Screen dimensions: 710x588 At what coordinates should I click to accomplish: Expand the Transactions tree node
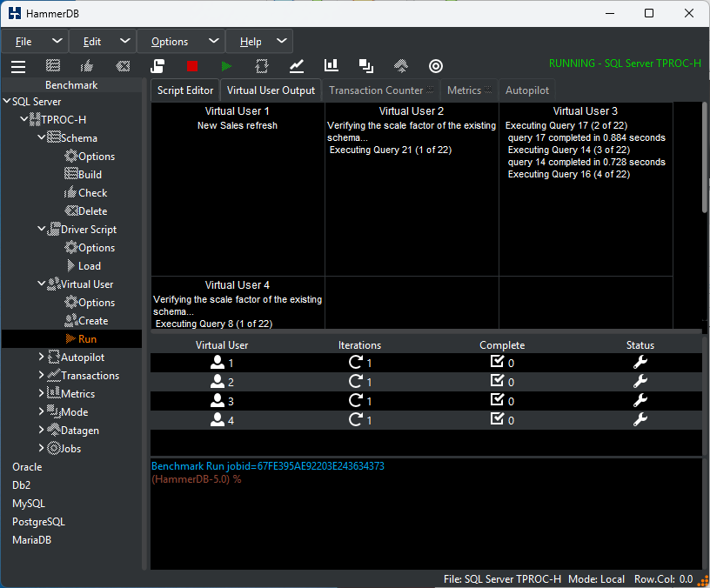(x=41, y=375)
